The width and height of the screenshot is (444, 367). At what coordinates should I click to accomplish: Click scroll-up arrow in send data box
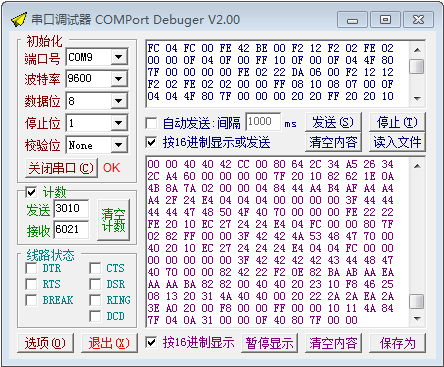(417, 50)
